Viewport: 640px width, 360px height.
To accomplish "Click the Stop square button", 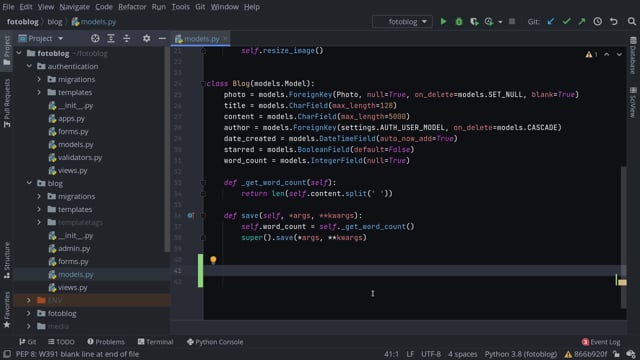I will point(512,21).
